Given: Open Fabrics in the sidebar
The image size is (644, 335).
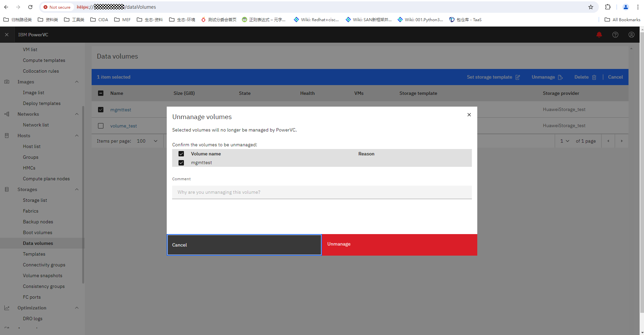Looking at the screenshot, I should pyautogui.click(x=31, y=211).
